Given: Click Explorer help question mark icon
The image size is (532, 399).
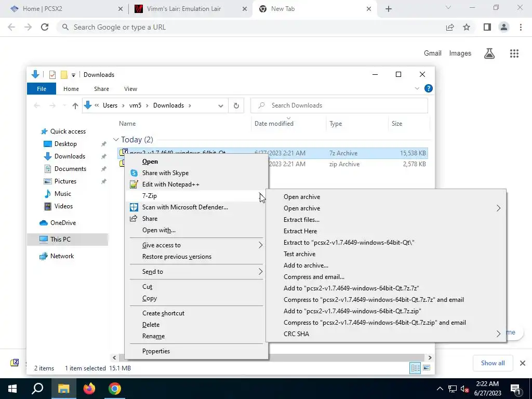Looking at the screenshot, I should coord(429,88).
